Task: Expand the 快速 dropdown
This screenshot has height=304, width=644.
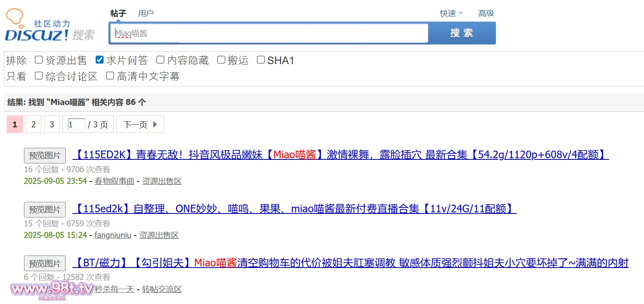Action: [x=451, y=13]
